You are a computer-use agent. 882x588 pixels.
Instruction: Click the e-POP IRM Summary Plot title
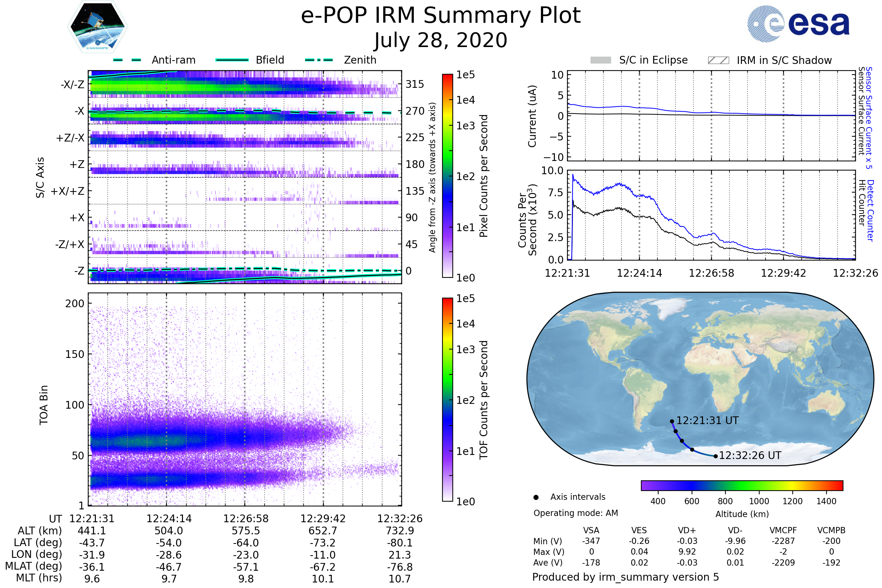tap(441, 16)
